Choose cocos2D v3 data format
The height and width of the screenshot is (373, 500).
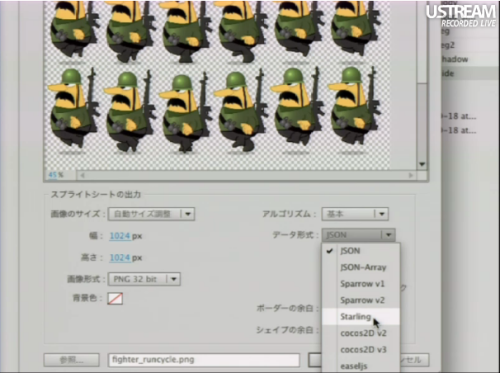click(x=361, y=349)
